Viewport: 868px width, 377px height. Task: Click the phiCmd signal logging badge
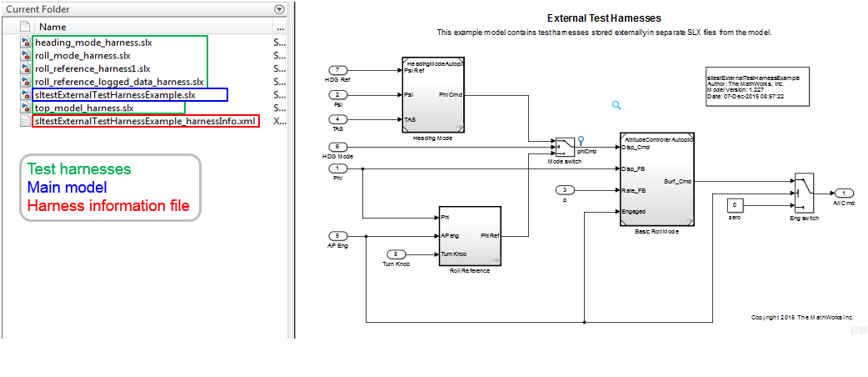(x=581, y=141)
